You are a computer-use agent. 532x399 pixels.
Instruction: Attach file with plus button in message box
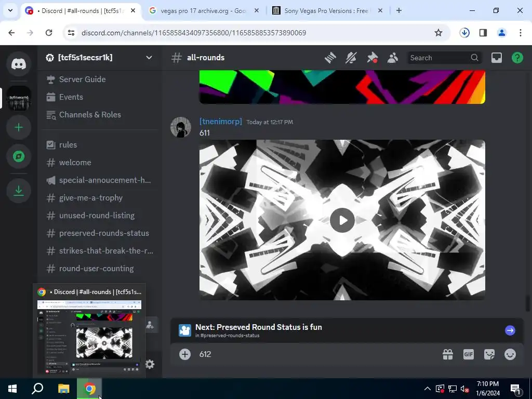(185, 354)
